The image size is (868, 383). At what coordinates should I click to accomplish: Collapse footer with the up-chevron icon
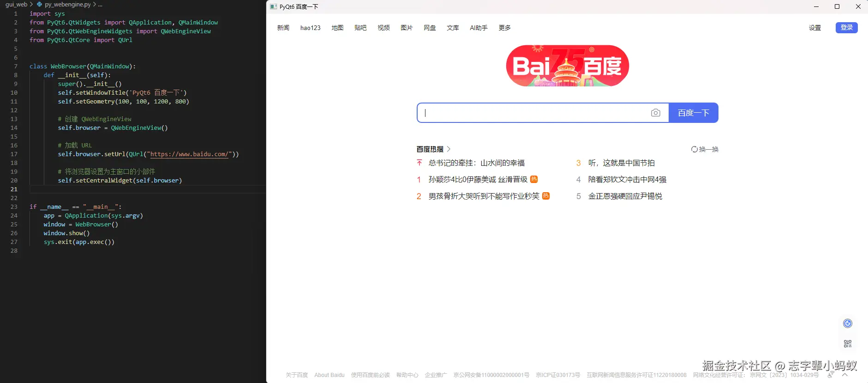[x=845, y=375]
